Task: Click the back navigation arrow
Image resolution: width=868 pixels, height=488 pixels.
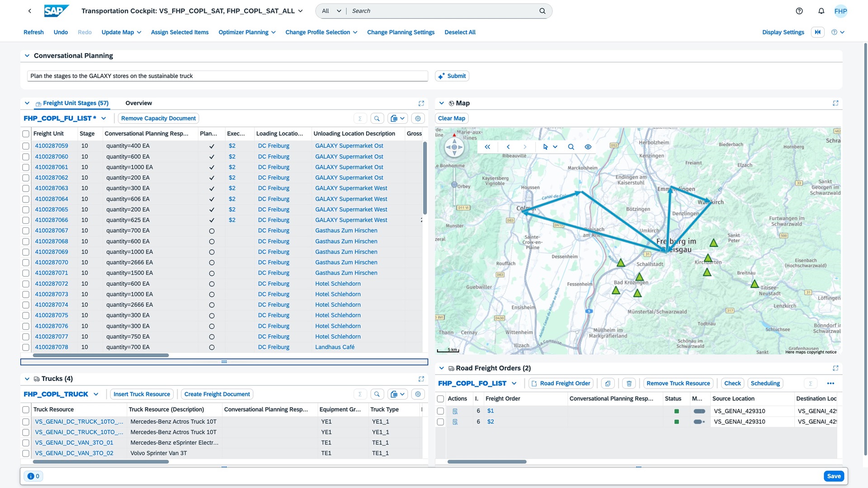Action: (30, 11)
